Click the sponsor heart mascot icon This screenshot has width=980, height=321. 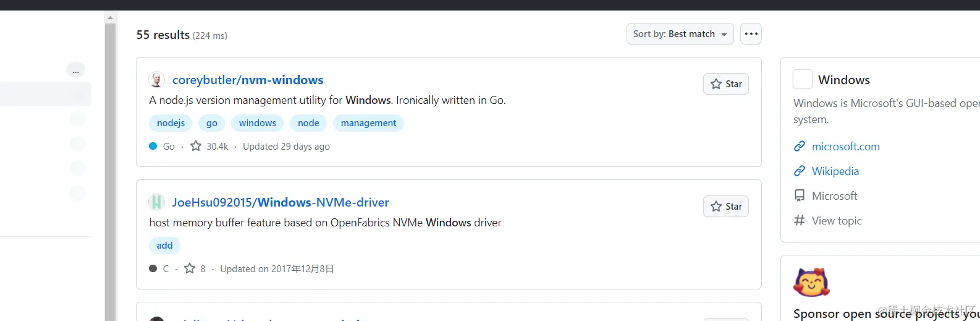[811, 283]
